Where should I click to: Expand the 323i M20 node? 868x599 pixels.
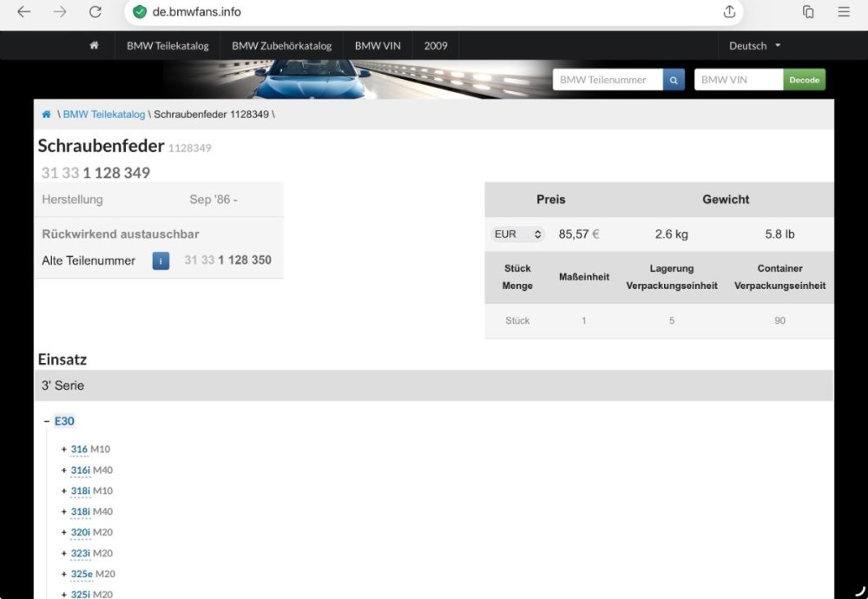tap(64, 554)
